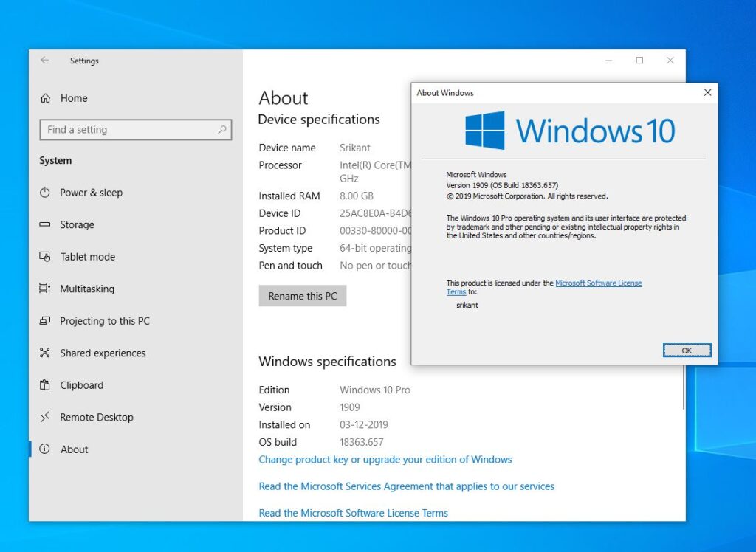Open Shared experiences page

click(x=103, y=353)
